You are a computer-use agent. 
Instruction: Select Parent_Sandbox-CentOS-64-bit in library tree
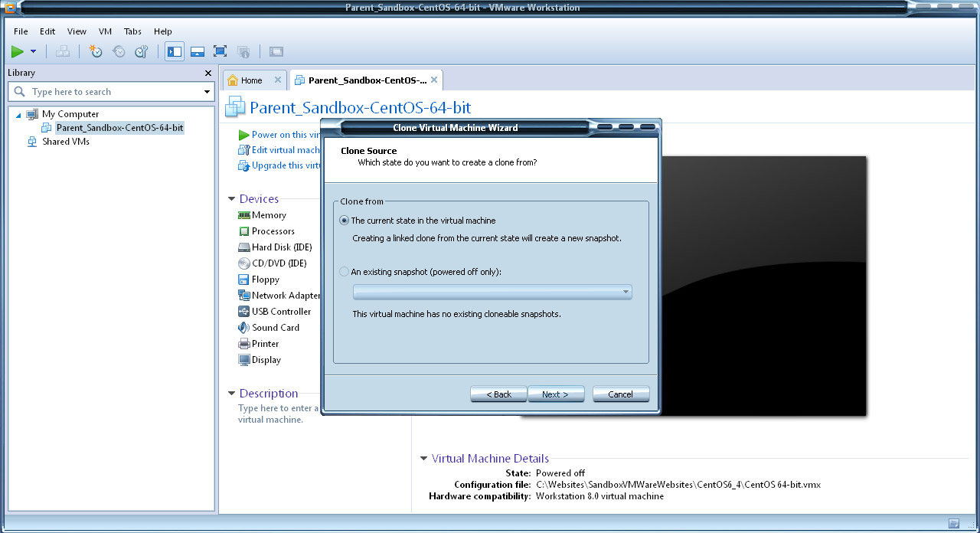click(x=119, y=128)
